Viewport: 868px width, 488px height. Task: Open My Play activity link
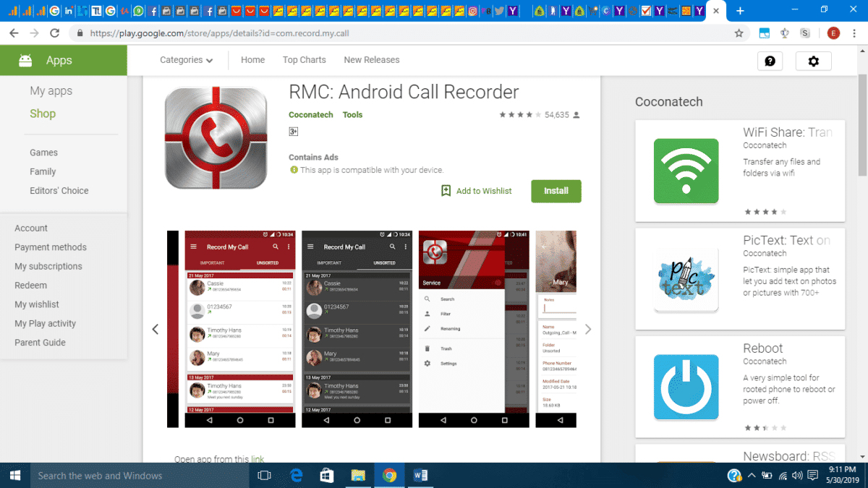[45, 324]
